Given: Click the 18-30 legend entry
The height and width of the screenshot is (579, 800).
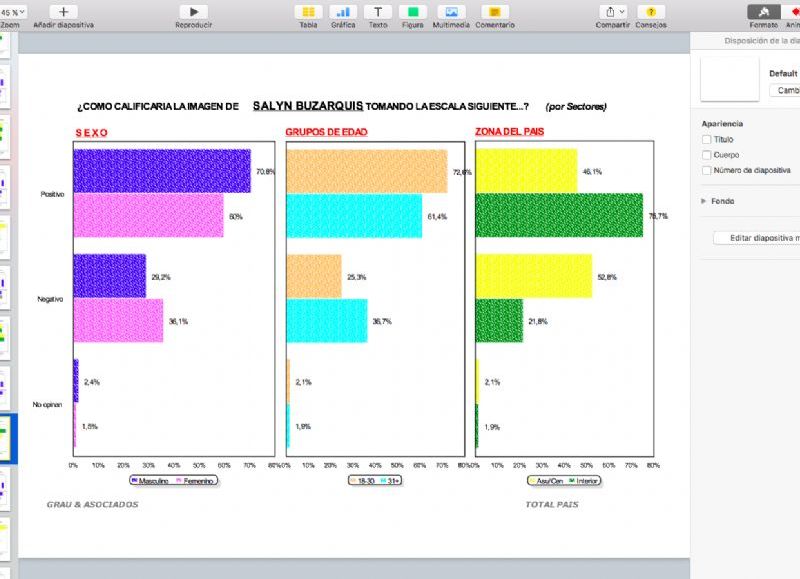Looking at the screenshot, I should tap(363, 481).
